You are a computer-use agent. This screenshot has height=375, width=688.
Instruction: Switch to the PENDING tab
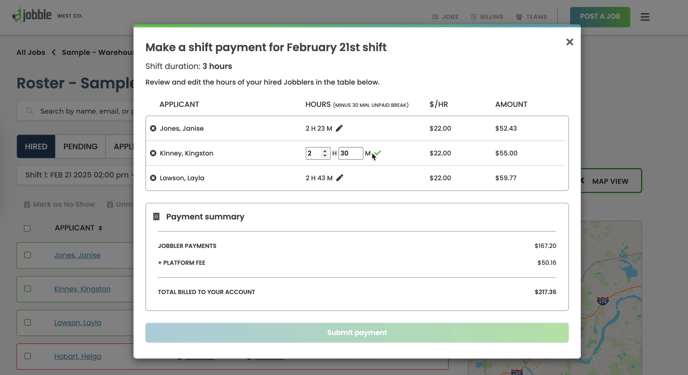pyautogui.click(x=80, y=146)
